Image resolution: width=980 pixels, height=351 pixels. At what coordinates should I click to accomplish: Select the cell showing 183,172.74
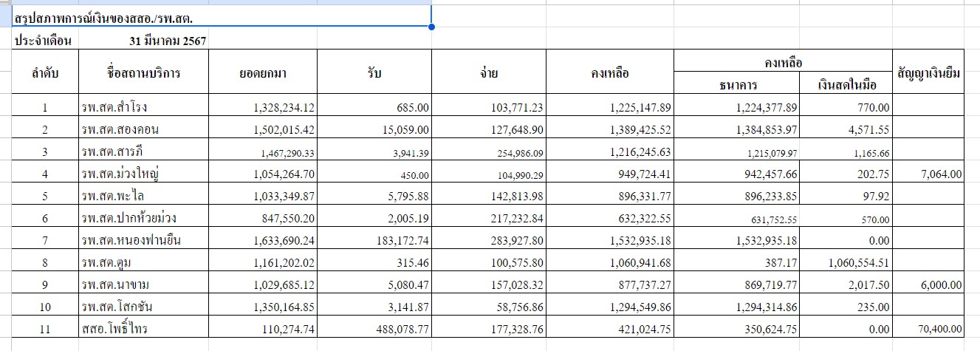[x=374, y=239]
